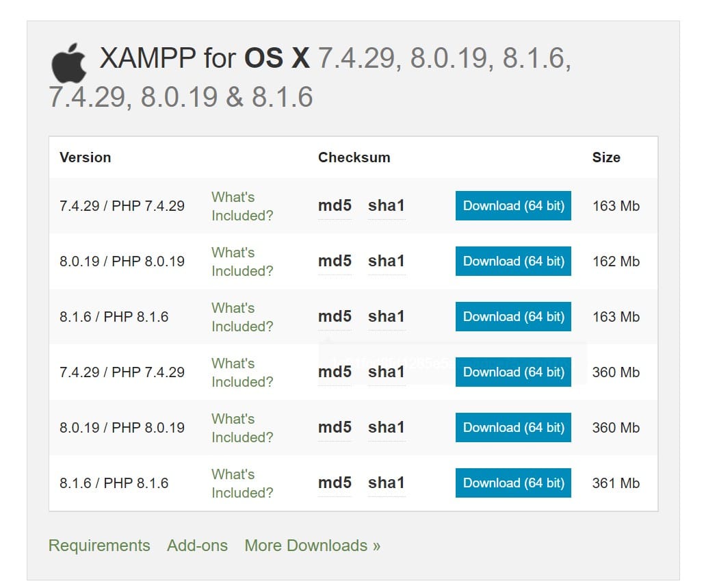Viewport: 704px width, 588px height.
Task: View sha1 checksum for PHP 7.4.29 (163 Mb)
Action: tap(386, 206)
